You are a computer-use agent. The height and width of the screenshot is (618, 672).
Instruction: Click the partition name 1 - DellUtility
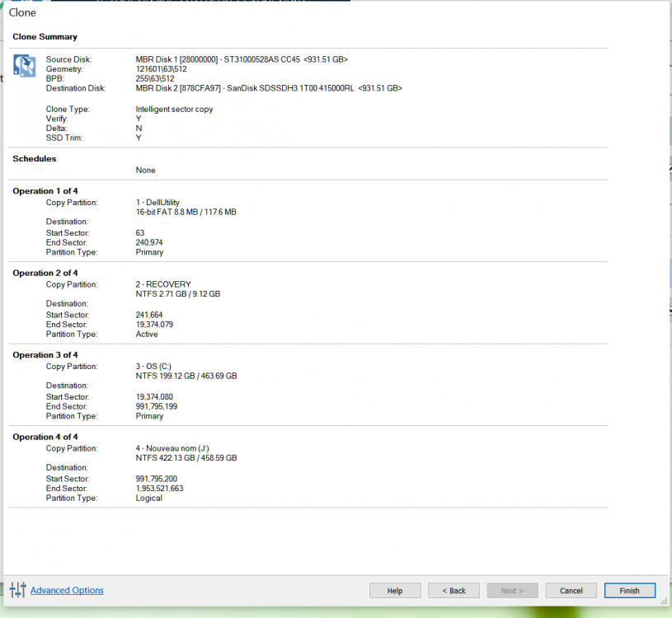(157, 202)
